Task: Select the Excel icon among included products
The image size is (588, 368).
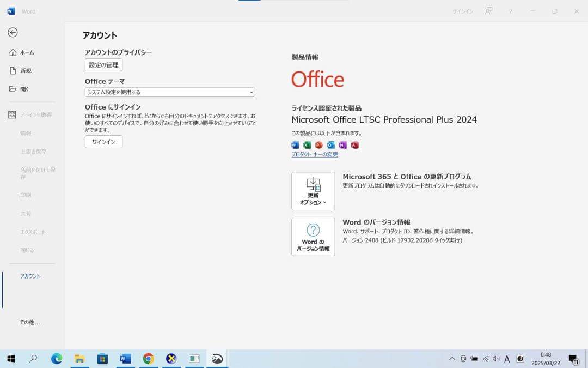Action: tap(308, 145)
